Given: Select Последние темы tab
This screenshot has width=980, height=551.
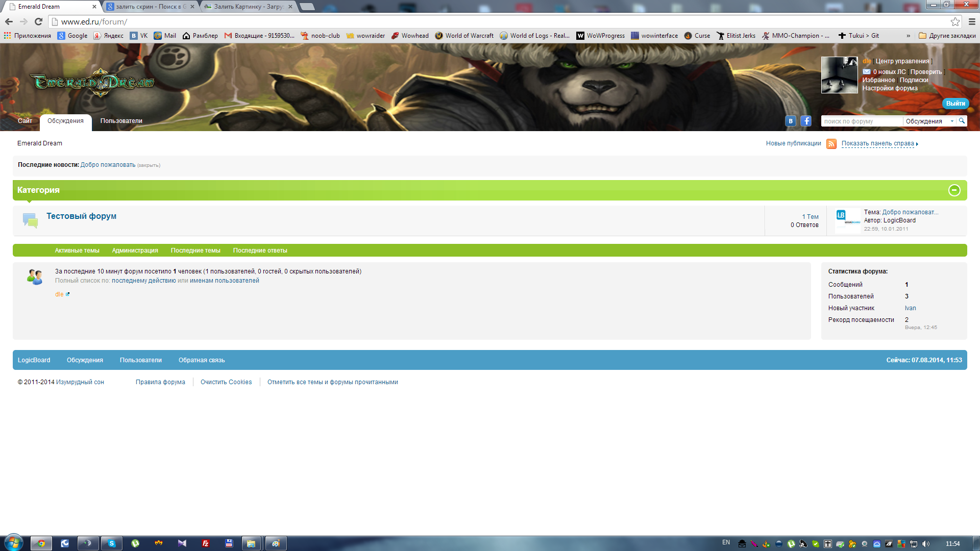Looking at the screenshot, I should pos(195,251).
